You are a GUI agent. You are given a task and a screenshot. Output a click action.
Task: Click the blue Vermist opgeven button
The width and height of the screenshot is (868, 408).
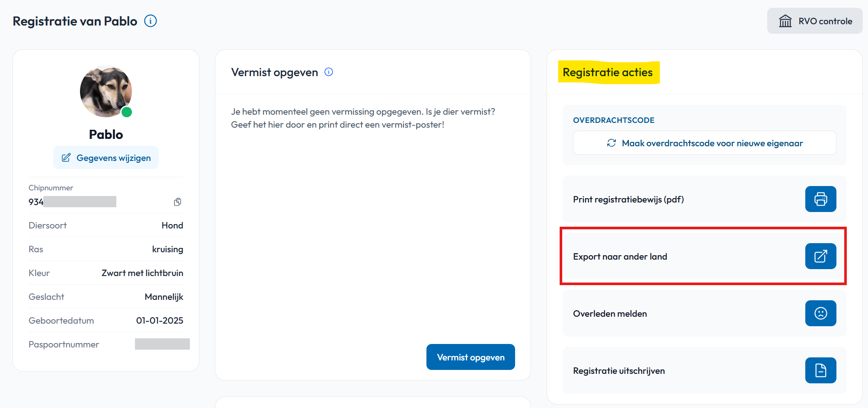pos(471,357)
